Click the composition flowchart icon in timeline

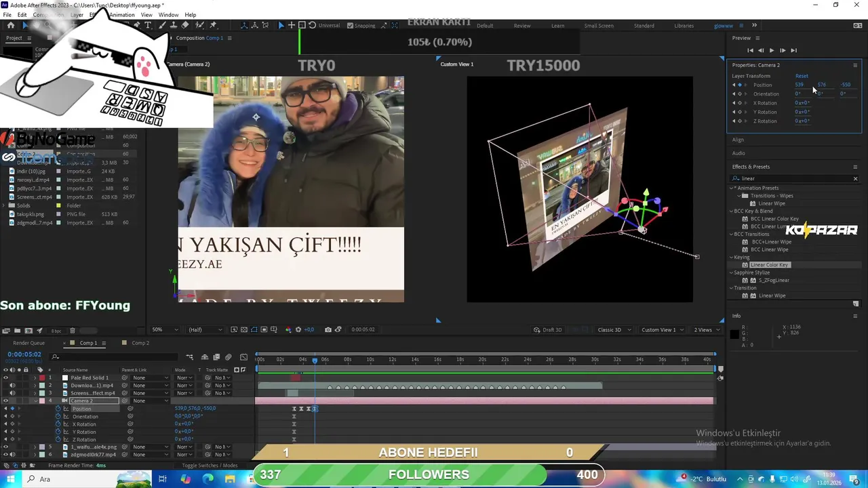[189, 357]
